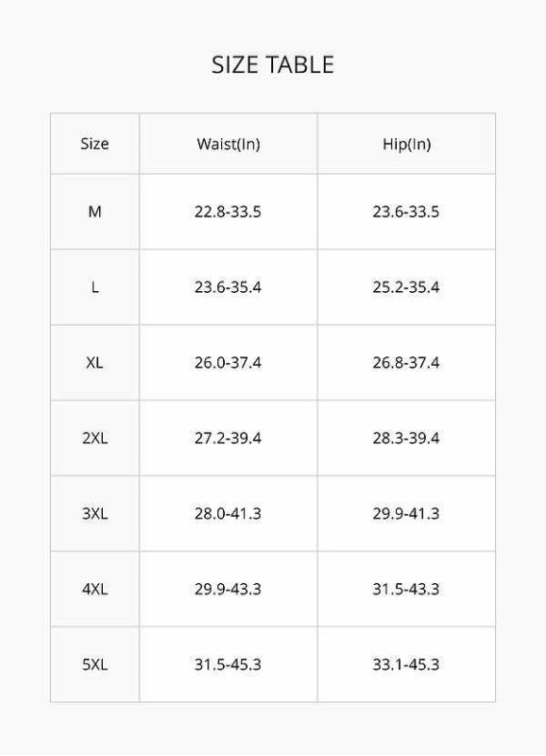Select the Size column header
546x756 pixels.
click(x=94, y=144)
